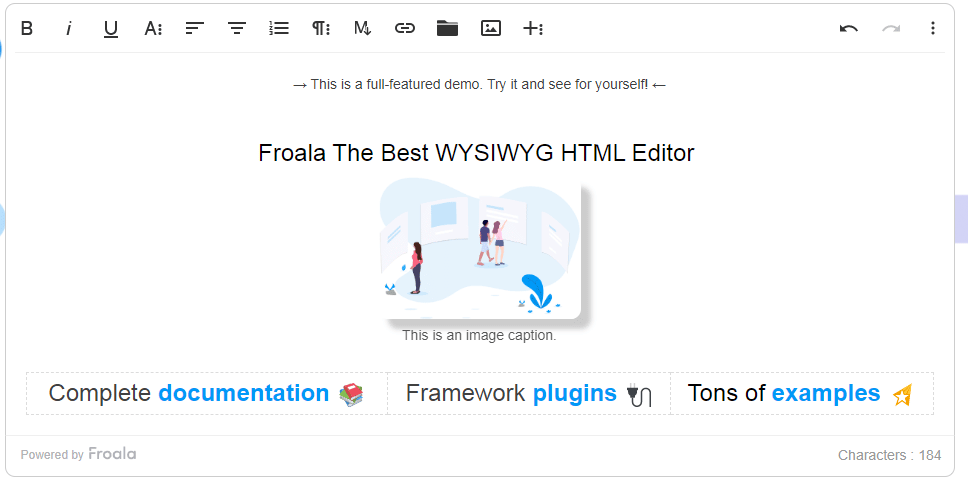Click the word 'Framework' in the table
The height and width of the screenshot is (480, 968).
(465, 393)
